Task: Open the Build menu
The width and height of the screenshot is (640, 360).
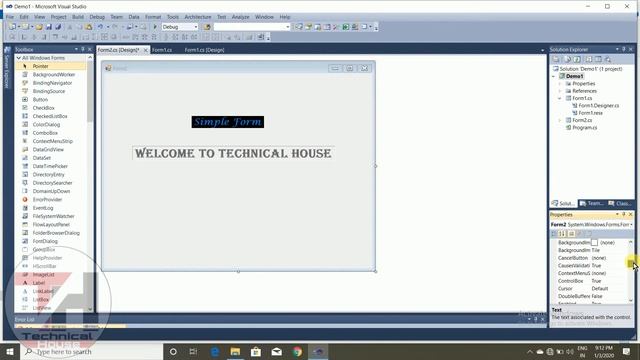Action: pos(78,17)
